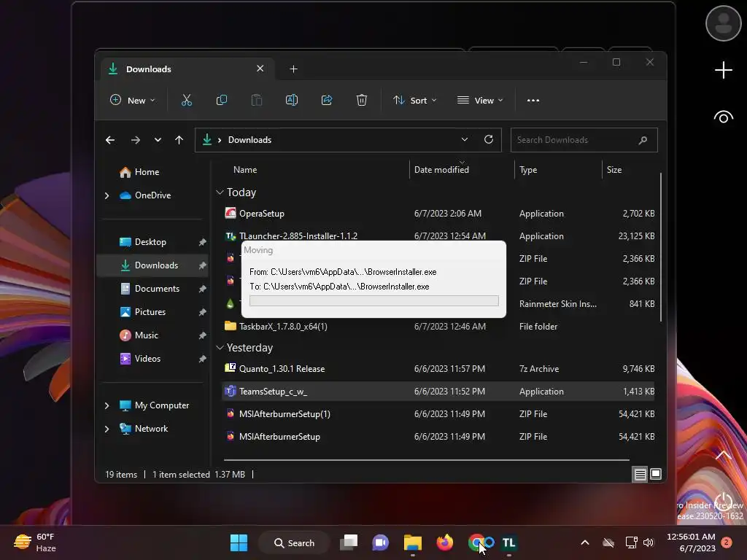Click the Copy icon in toolbar

[x=222, y=100]
